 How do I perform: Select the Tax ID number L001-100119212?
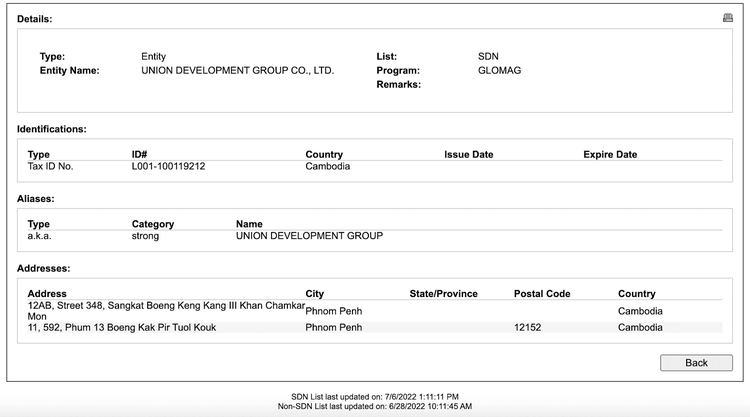(168, 167)
